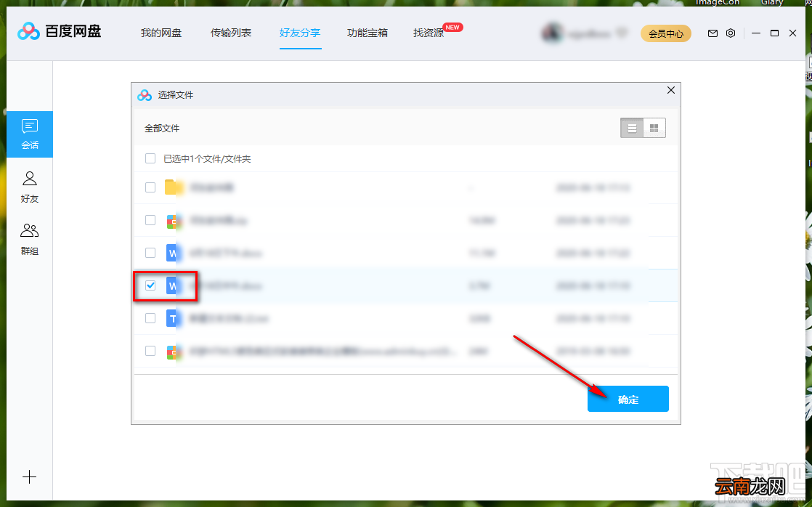The width and height of the screenshot is (812, 507).
Task: Click the W icon of the checked document
Action: point(174,285)
